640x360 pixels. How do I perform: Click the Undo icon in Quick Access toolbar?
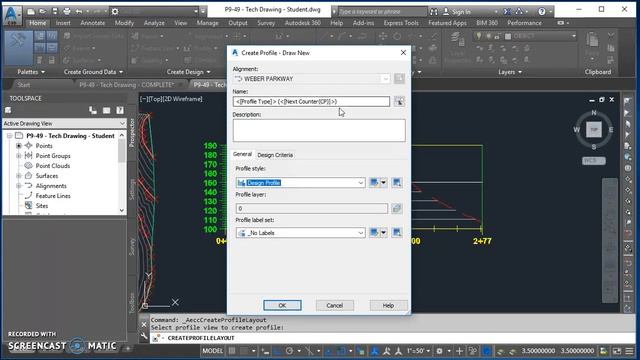click(79, 11)
